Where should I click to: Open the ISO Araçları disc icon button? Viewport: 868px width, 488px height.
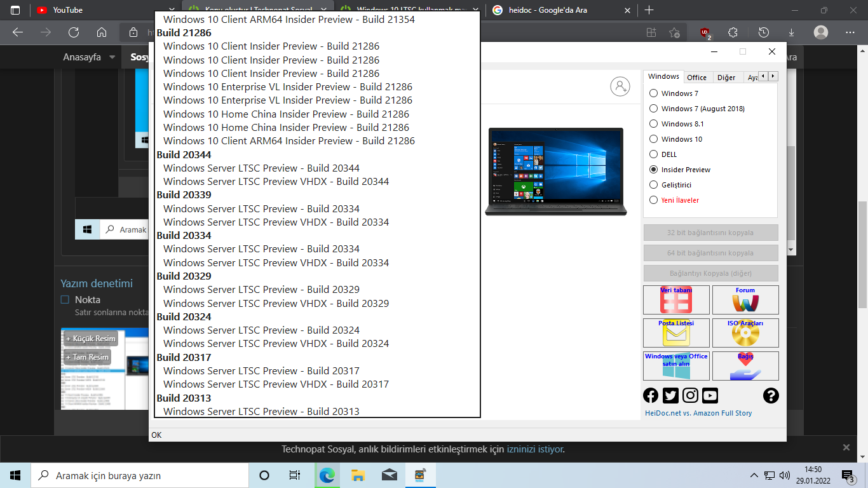pos(745,333)
